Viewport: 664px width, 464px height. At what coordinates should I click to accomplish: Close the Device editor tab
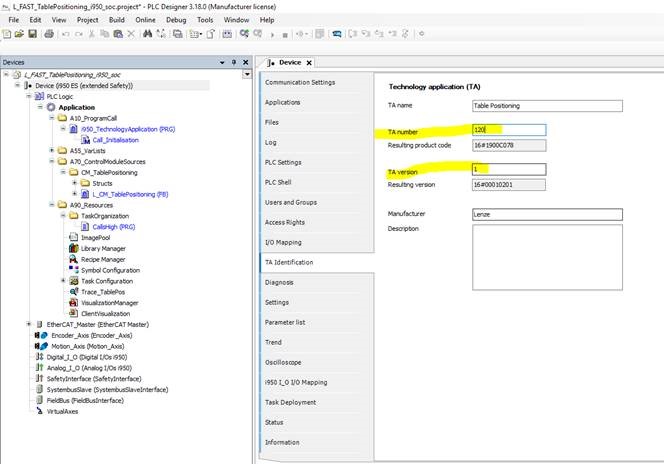(309, 62)
